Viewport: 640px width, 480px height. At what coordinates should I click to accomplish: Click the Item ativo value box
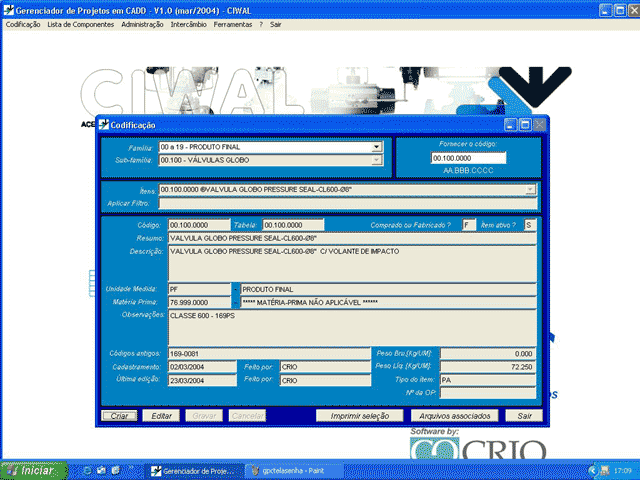(x=529, y=225)
